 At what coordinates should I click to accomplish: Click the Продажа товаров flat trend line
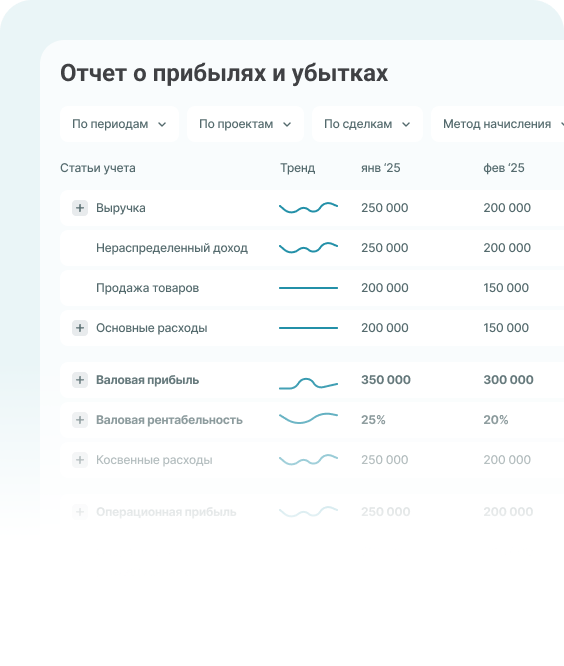tap(308, 288)
